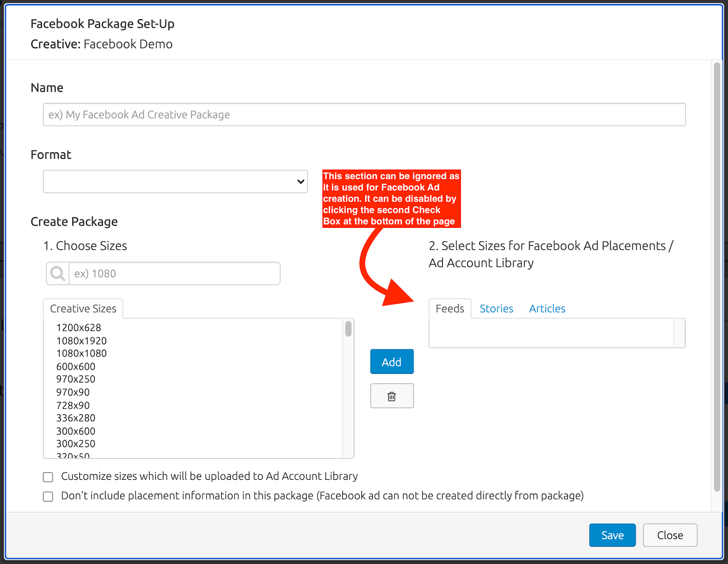Select the 1200x628 size
The height and width of the screenshot is (564, 728).
(79, 327)
